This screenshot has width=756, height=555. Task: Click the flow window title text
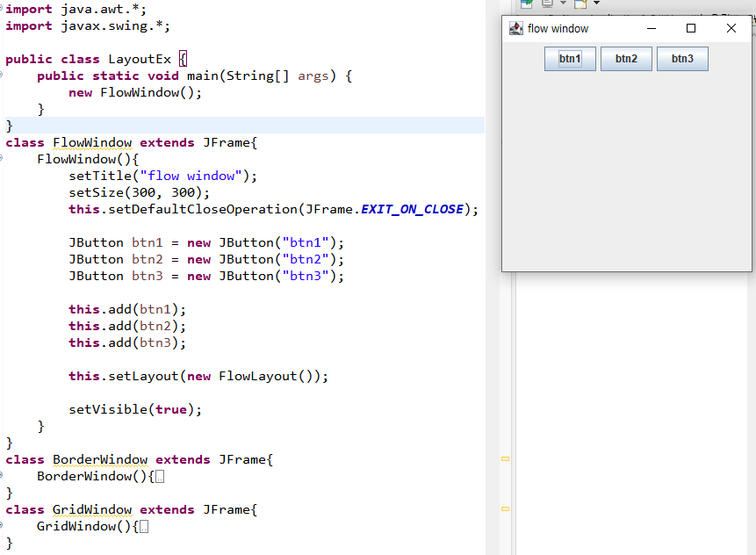click(x=558, y=29)
